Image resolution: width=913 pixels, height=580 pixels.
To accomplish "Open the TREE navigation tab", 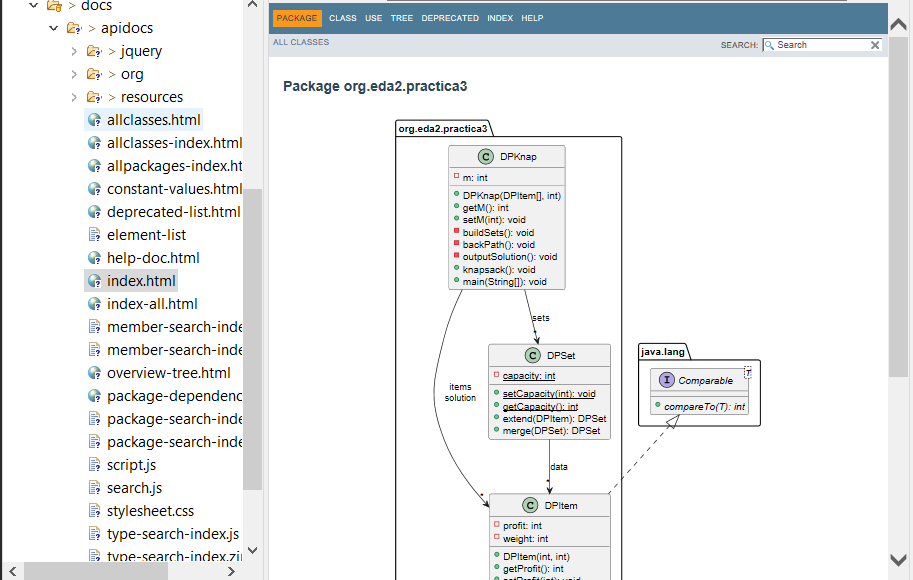I will 402,18.
